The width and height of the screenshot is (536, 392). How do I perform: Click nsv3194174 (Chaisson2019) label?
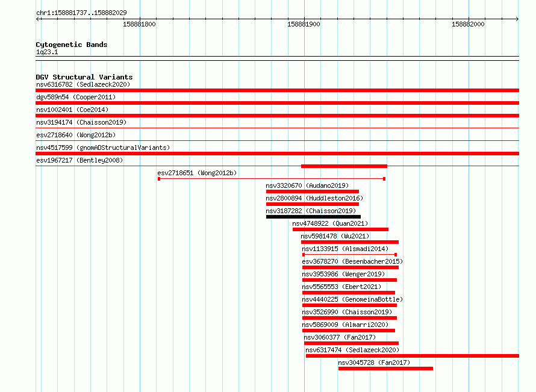(x=81, y=122)
